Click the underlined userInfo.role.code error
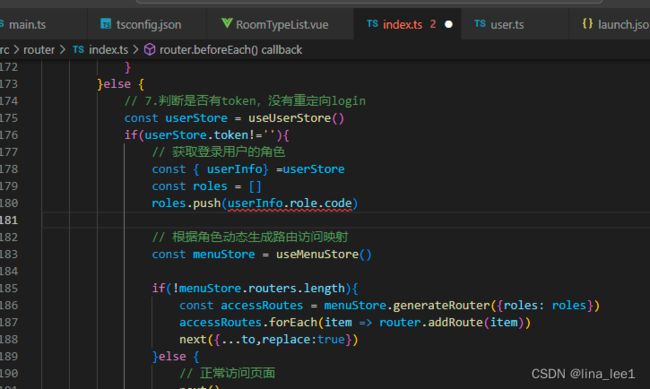Screen dimensions: 650x389 [x=290, y=203]
